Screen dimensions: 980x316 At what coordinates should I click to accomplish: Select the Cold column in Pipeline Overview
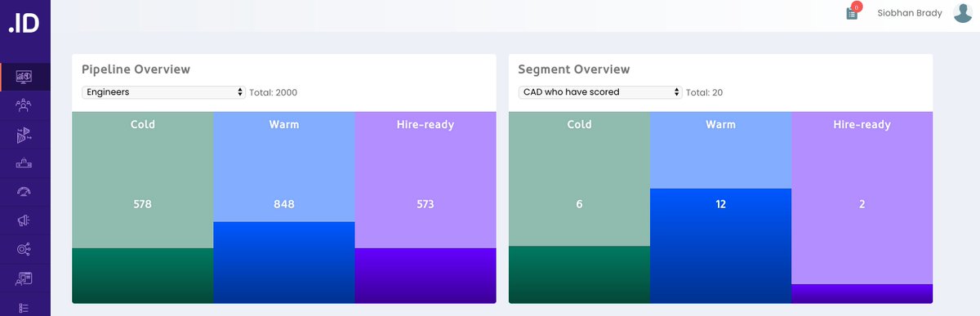(143, 207)
